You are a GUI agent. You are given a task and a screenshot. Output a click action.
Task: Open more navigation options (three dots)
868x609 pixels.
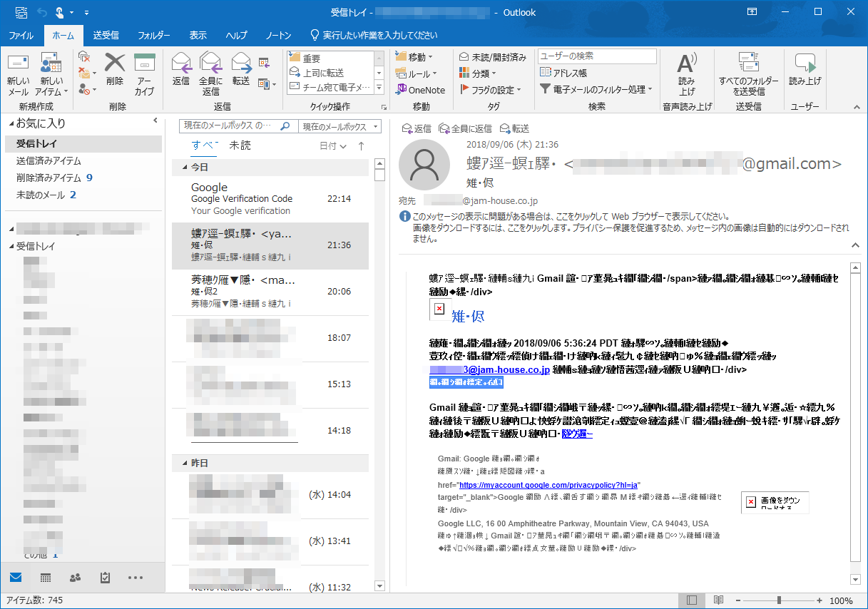(135, 578)
